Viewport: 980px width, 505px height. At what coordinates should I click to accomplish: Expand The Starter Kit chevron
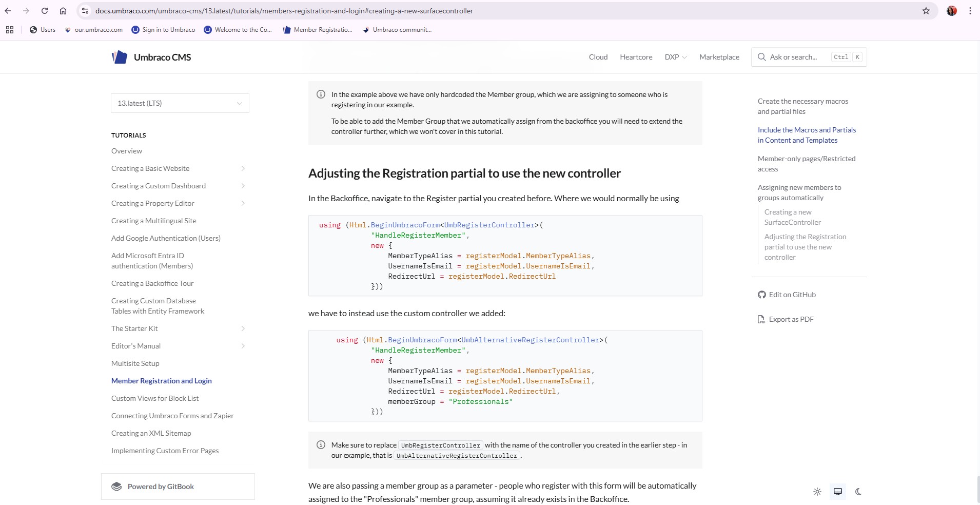point(243,328)
